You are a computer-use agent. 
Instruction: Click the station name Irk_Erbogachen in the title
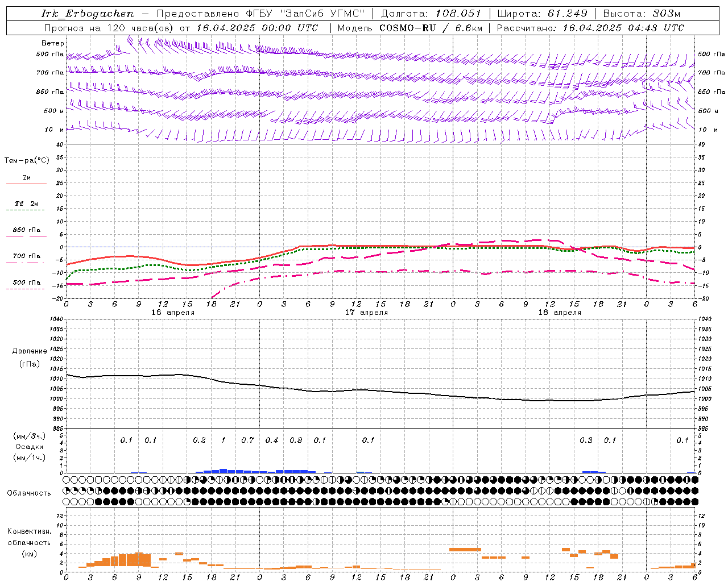[x=88, y=14]
